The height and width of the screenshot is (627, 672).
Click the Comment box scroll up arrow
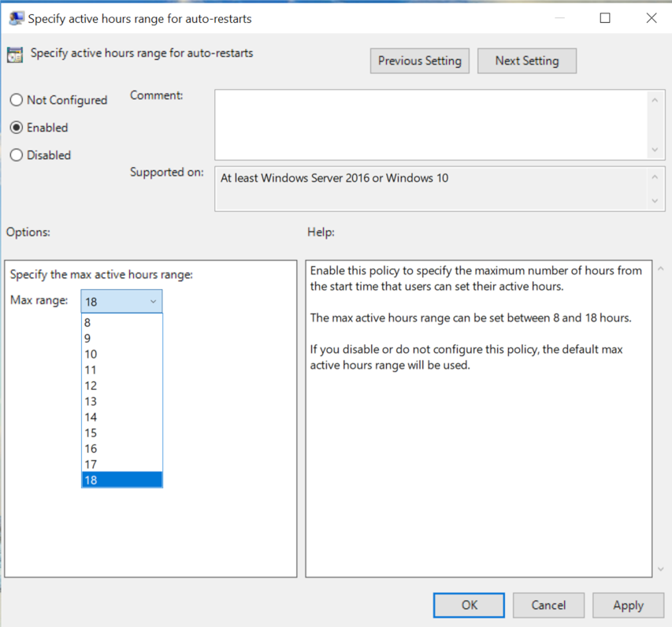(655, 100)
